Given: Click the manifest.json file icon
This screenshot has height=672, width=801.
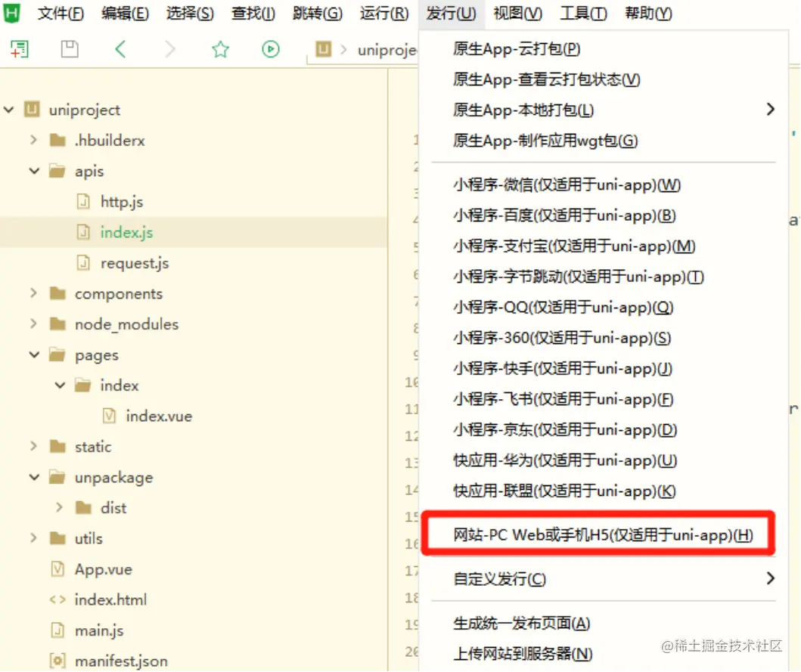Looking at the screenshot, I should pos(57,661).
